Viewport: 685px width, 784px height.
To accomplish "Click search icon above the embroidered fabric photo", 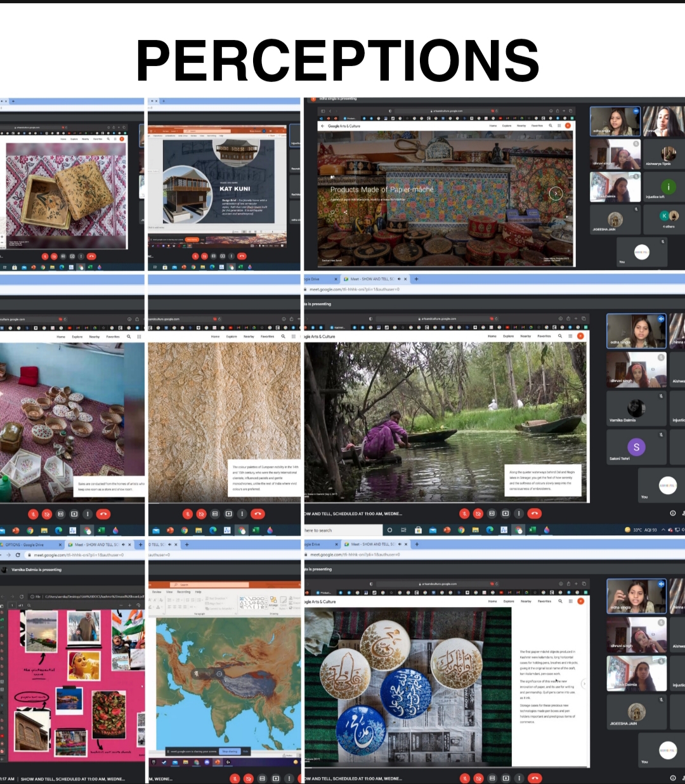I will pyautogui.click(x=283, y=336).
